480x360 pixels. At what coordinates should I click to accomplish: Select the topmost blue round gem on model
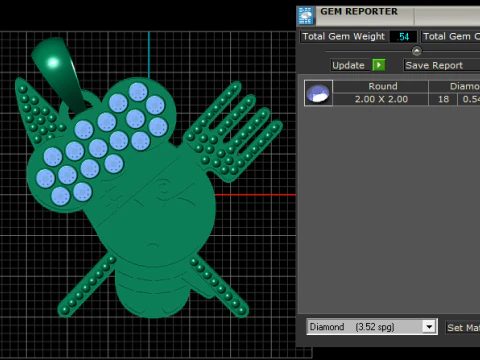138,92
